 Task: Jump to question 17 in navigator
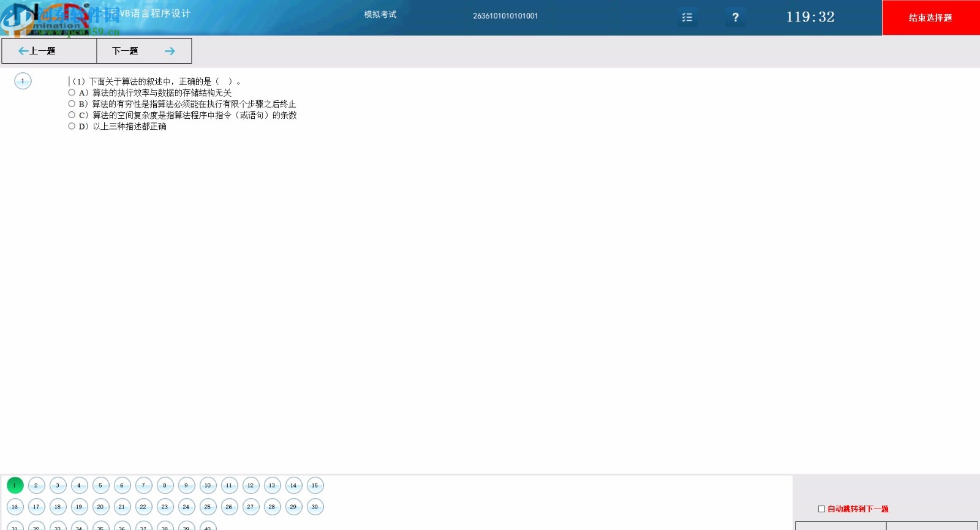coord(36,507)
